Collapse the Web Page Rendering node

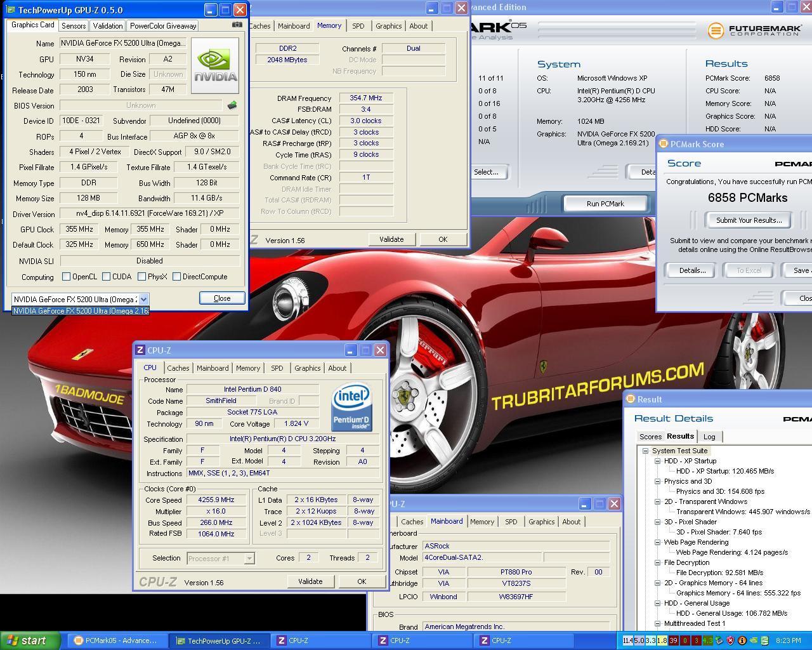click(657, 542)
